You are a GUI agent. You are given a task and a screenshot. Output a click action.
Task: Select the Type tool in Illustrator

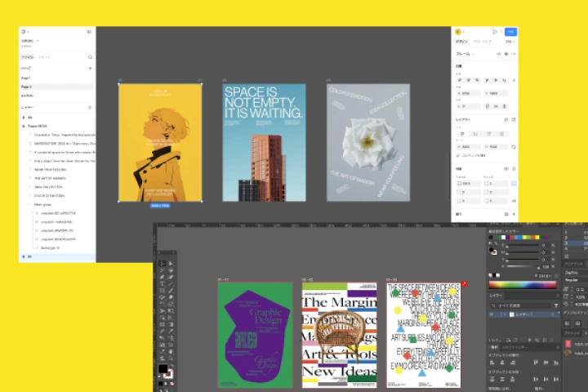(163, 284)
